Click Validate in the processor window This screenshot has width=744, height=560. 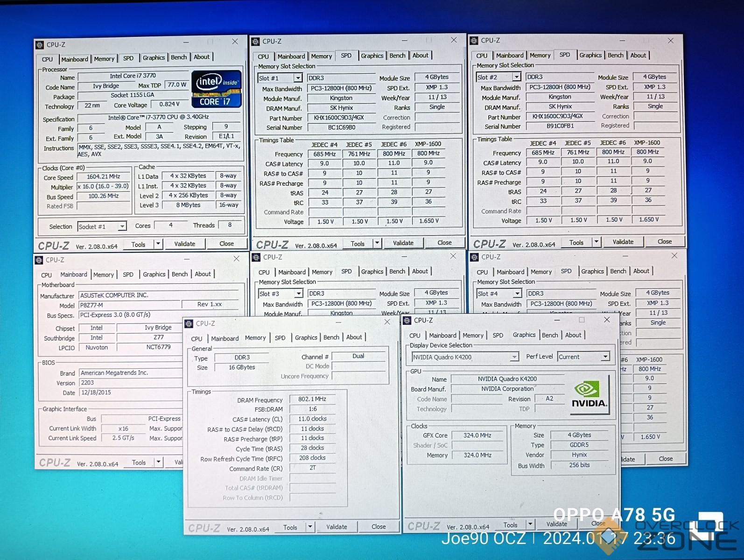[x=185, y=244]
